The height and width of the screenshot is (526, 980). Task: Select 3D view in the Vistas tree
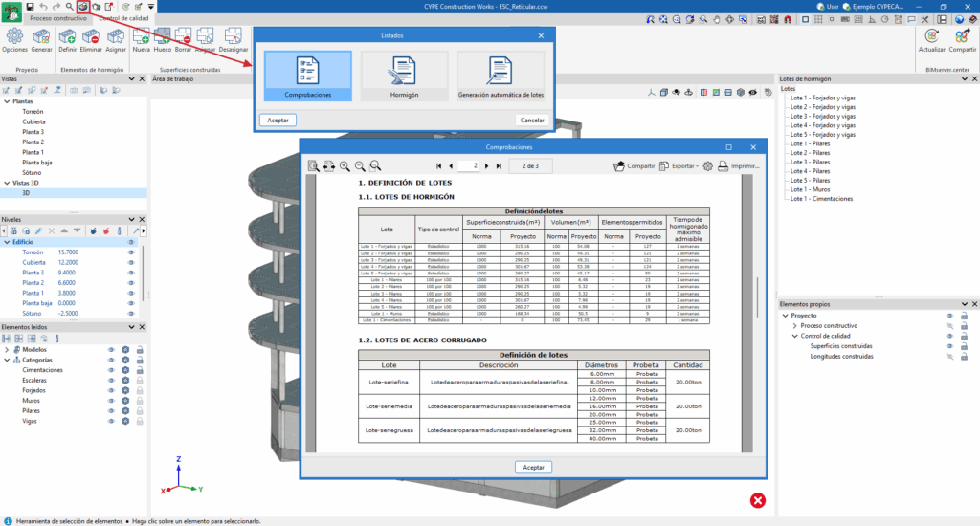(26, 193)
